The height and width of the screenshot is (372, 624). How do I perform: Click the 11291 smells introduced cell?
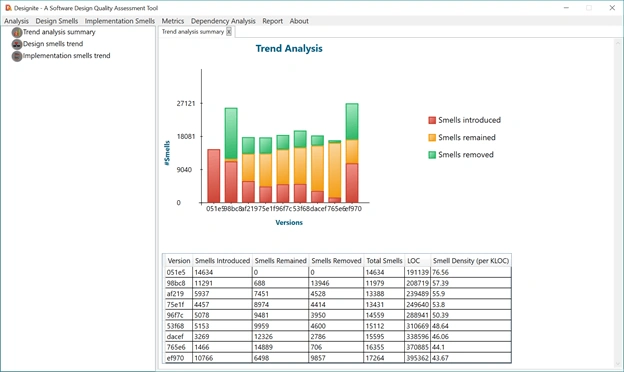click(x=222, y=283)
